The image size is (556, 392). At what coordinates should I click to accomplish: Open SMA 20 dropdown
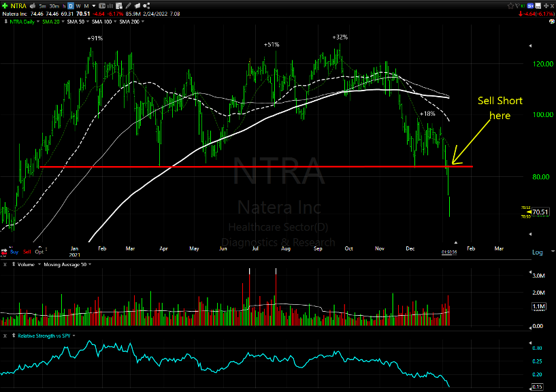(x=63, y=22)
